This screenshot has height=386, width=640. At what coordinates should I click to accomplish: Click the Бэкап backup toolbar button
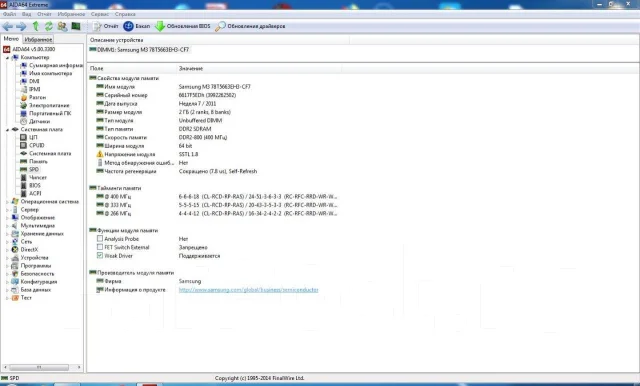click(x=137, y=26)
